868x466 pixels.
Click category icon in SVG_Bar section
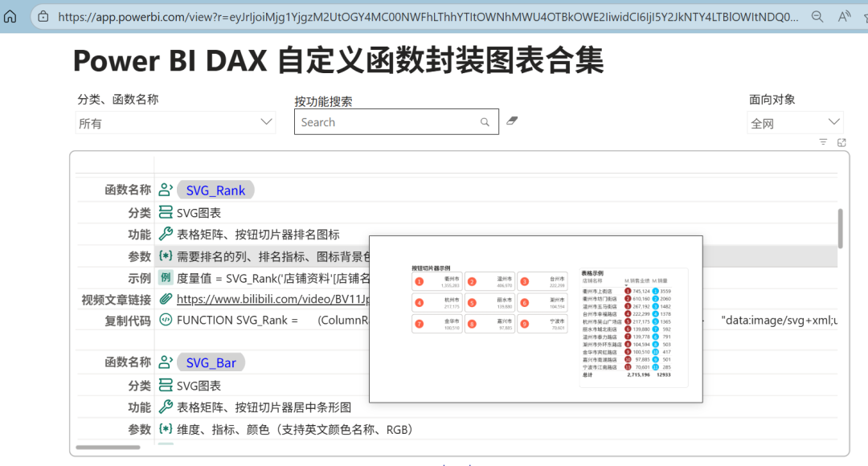[x=166, y=385]
